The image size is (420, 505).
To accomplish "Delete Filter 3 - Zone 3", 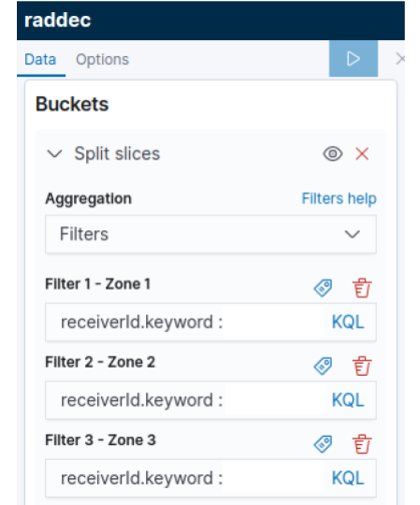I will click(x=362, y=444).
